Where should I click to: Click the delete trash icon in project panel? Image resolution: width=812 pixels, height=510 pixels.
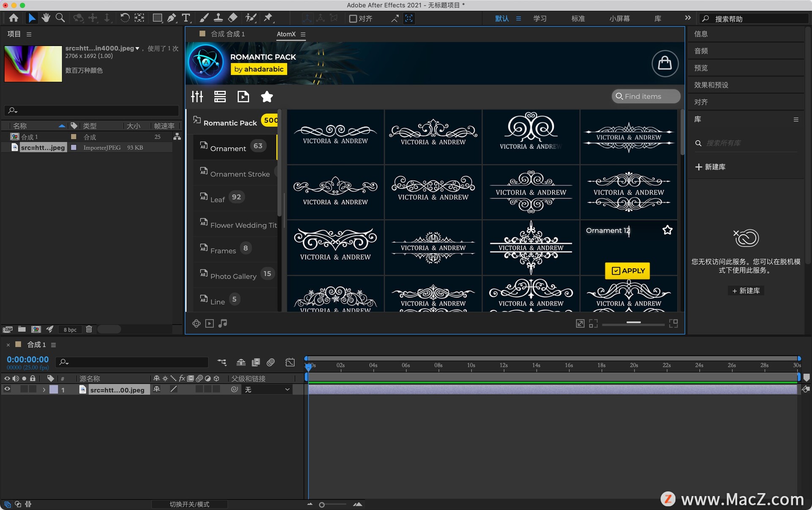point(89,329)
